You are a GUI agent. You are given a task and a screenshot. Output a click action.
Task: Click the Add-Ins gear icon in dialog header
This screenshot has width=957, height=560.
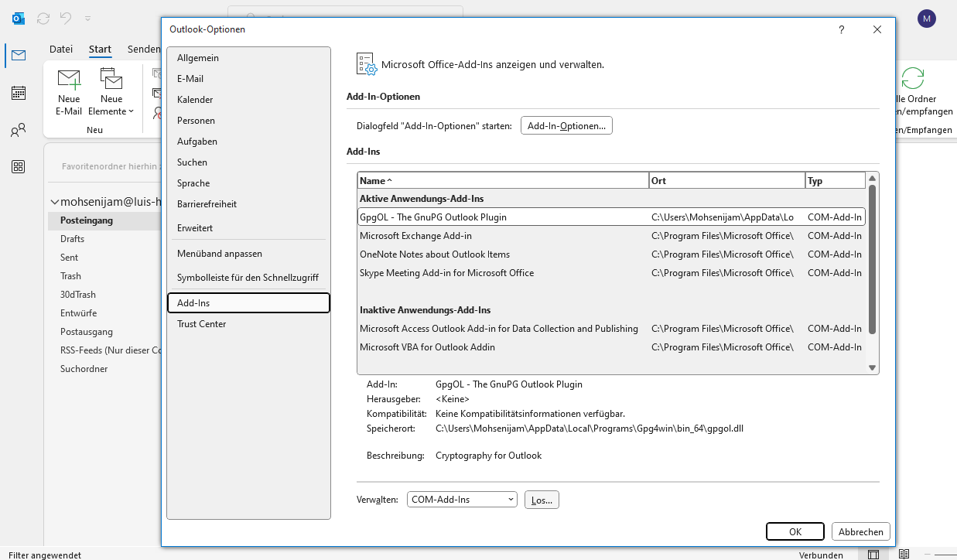[367, 64]
